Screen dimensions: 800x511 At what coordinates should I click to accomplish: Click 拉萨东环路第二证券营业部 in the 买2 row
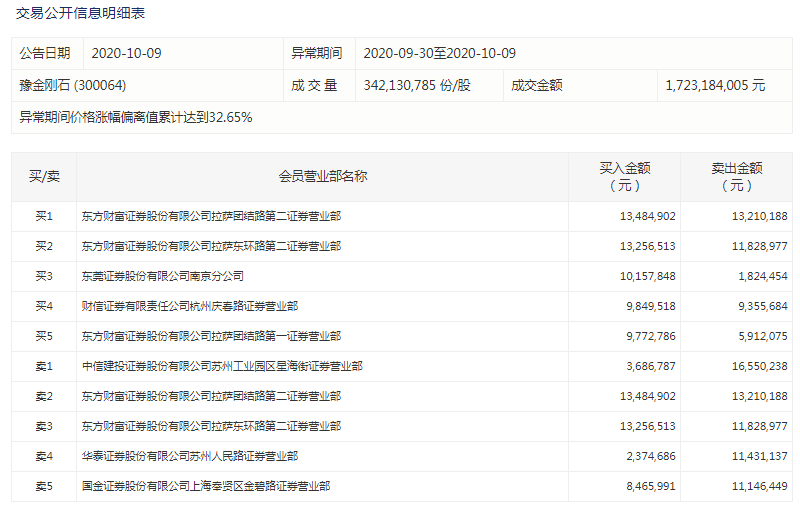click(x=211, y=246)
